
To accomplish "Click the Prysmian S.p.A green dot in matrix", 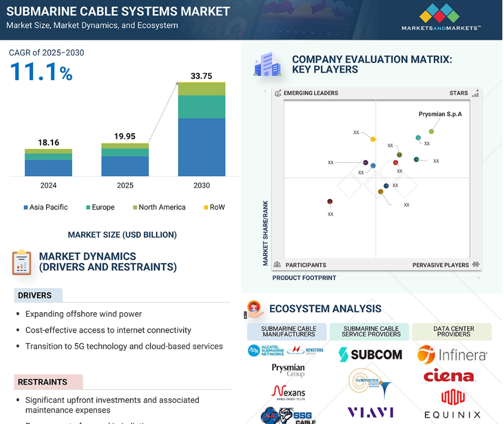I will coord(431,132).
